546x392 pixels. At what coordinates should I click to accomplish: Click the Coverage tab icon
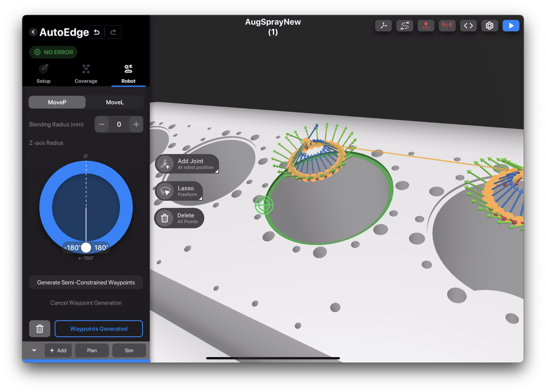tap(86, 69)
